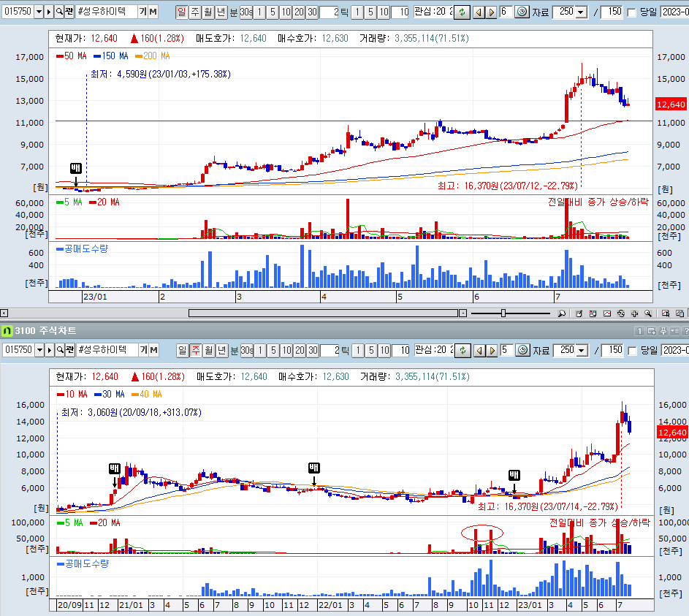This screenshot has height=616, width=689.
Task: Open the 자료 250 count dropdown in the lower chart
Action: click(582, 351)
